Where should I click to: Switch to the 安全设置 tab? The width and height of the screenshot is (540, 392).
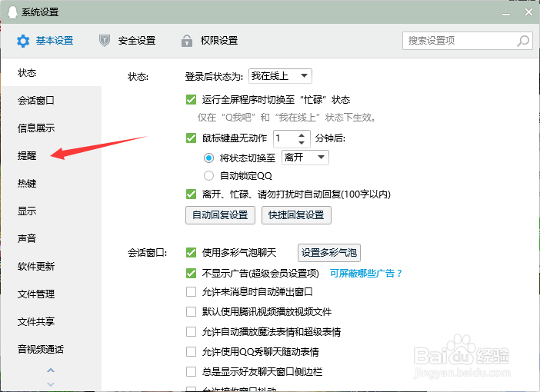[x=127, y=41]
